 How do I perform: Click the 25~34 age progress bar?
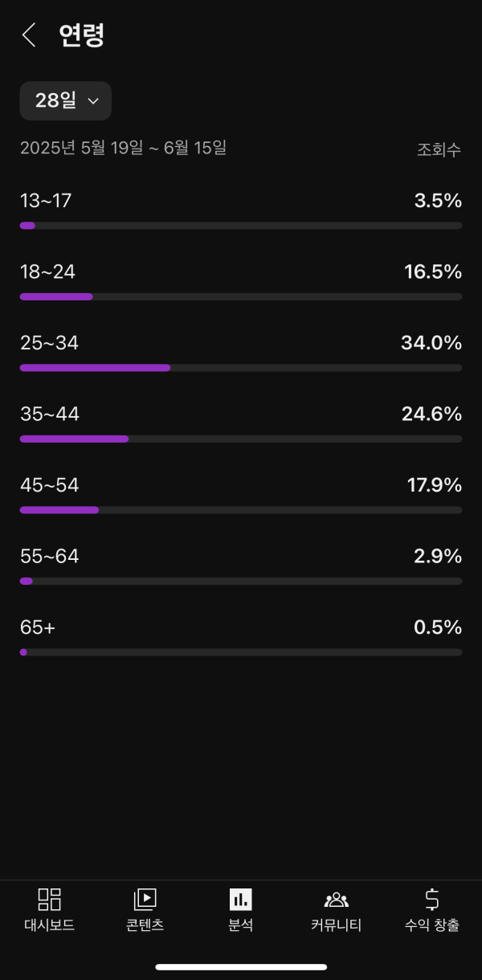[240, 368]
